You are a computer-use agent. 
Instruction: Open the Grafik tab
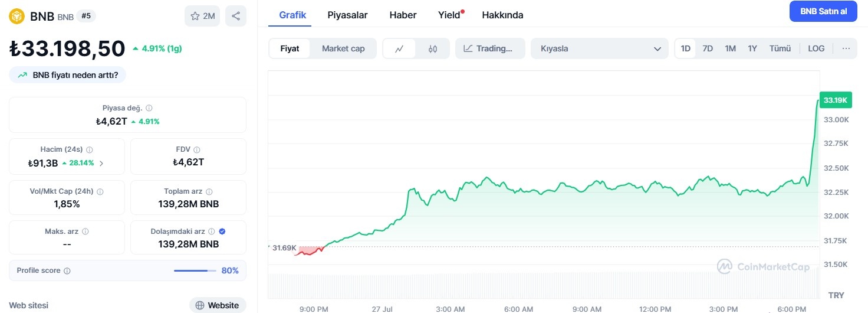[x=292, y=15]
